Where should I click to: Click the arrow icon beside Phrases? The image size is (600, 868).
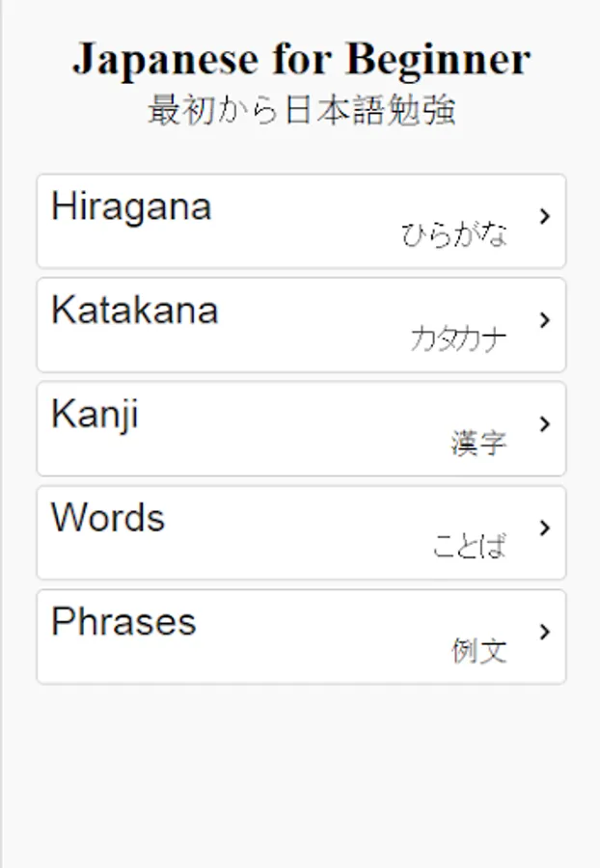pyautogui.click(x=545, y=632)
